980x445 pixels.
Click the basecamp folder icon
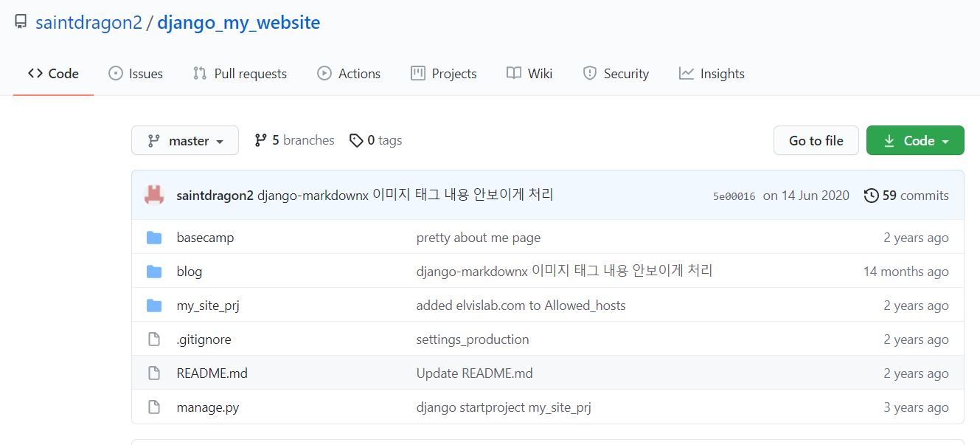pos(154,238)
